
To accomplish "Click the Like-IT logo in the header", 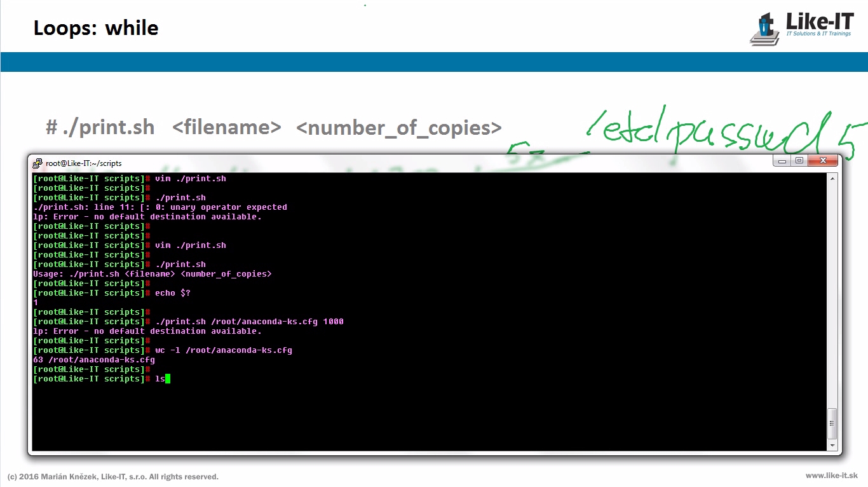I will click(803, 28).
